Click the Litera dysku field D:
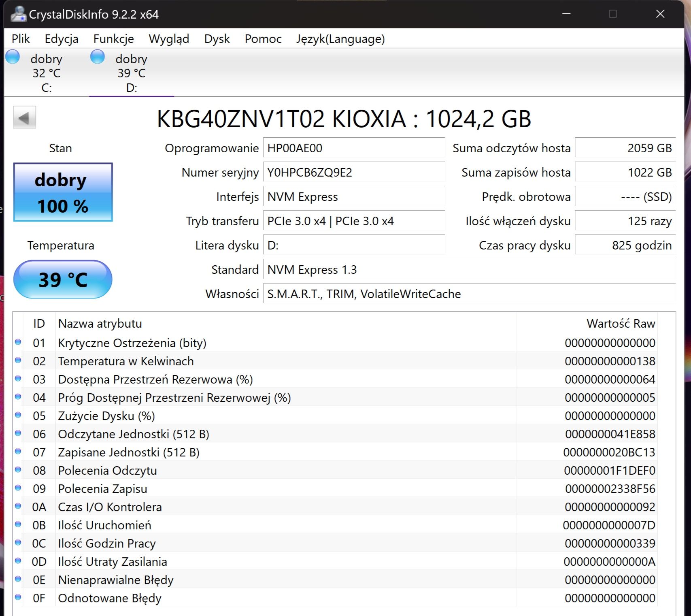691x616 pixels. [x=354, y=245]
